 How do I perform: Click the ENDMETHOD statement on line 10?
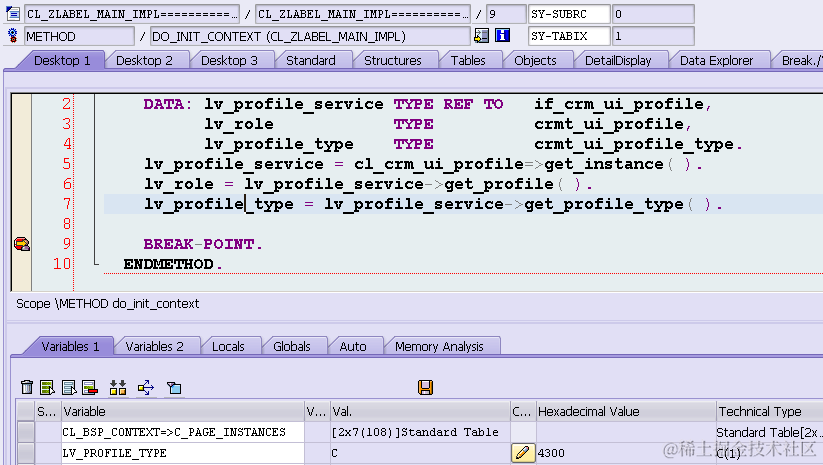pos(173,264)
